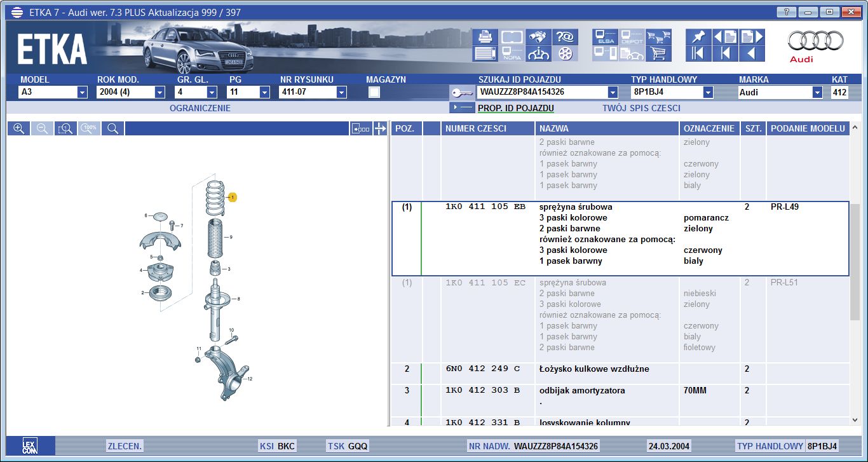Click the monitor-to-list transfer icon
This screenshot has width=868, height=462.
(x=605, y=53)
